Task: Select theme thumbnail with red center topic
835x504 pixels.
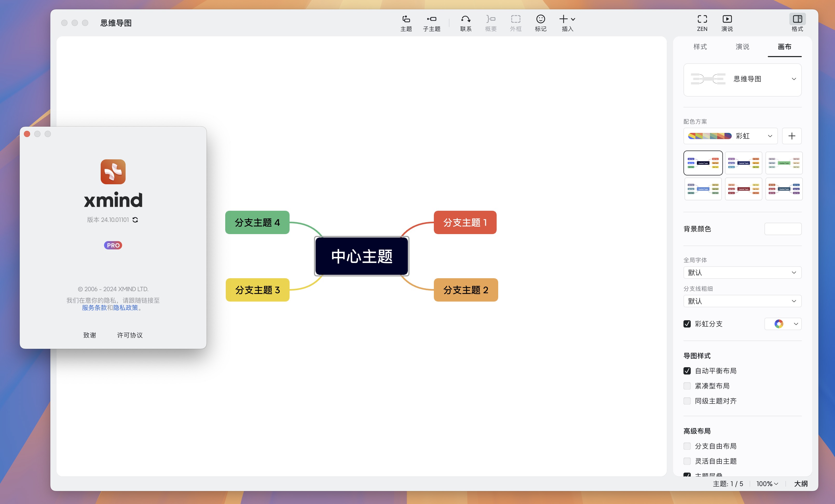Action: [x=743, y=189]
